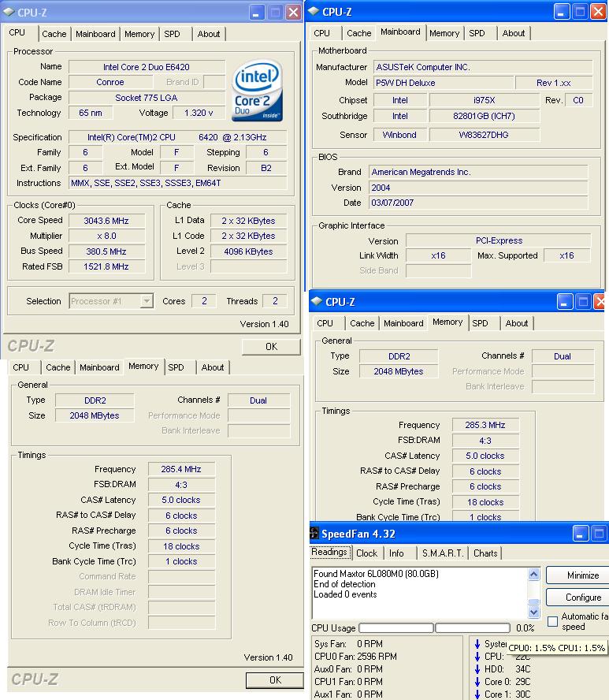
Task: Click OK beneath the 285.4 MHz memory panel
Action: point(275,680)
